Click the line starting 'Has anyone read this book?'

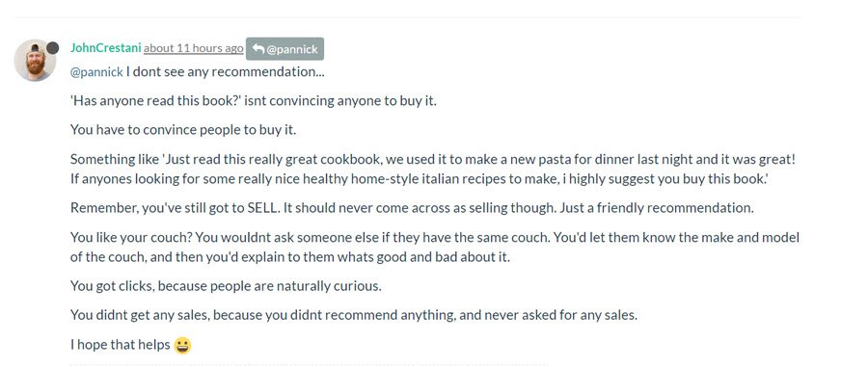pos(254,101)
